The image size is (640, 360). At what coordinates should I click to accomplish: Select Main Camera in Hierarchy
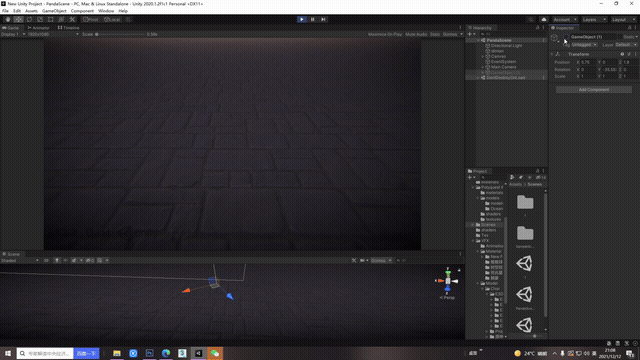[503, 67]
